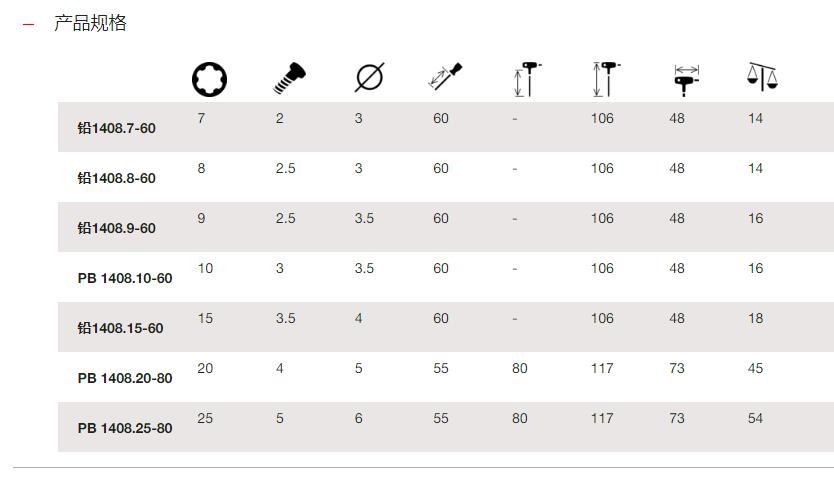Collapse the 产品规格 section with red dash
This screenshot has height=491, width=834.
(28, 24)
